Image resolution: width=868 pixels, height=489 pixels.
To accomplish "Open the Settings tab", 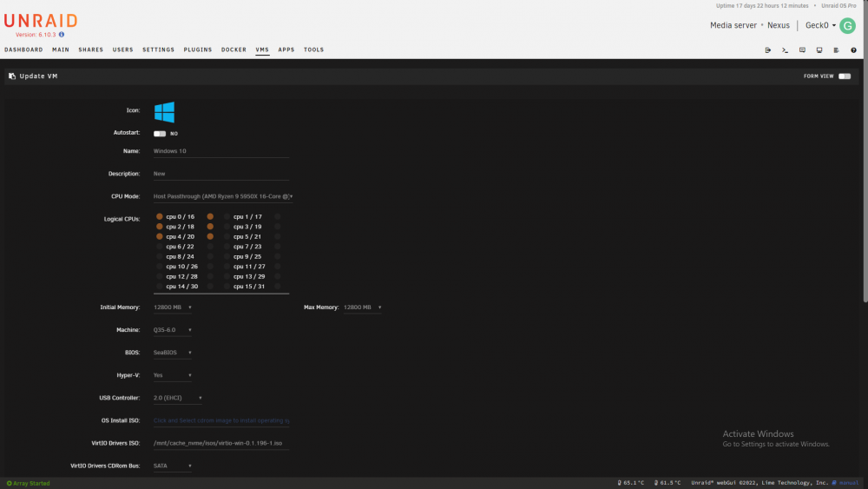I will 158,50.
